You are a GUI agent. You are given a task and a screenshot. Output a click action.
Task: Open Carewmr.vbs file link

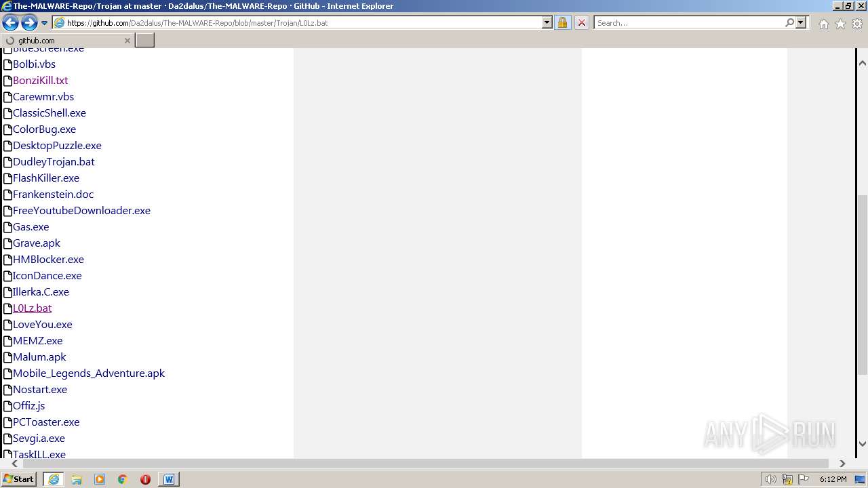coord(43,97)
